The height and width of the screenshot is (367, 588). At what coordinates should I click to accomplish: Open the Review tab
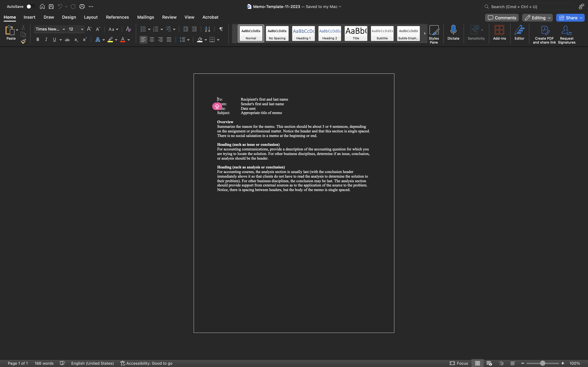click(169, 17)
